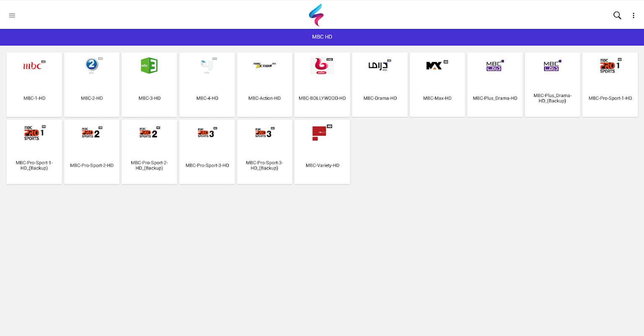Click the MBC-1-HD label
The height and width of the screenshot is (336, 644).
[34, 98]
